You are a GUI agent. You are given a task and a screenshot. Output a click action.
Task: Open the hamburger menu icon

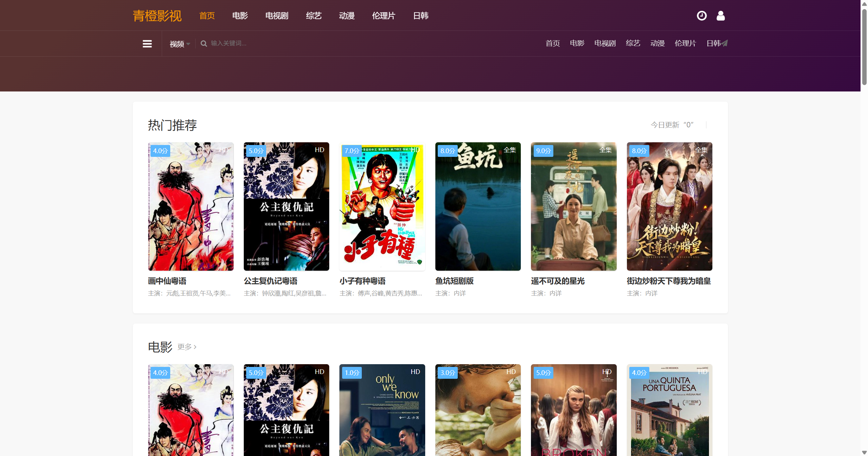(147, 44)
